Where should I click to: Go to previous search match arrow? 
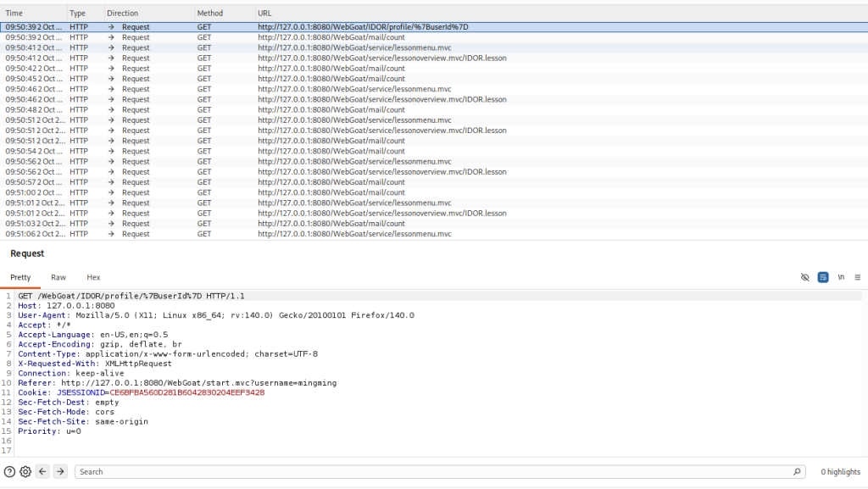click(x=42, y=472)
